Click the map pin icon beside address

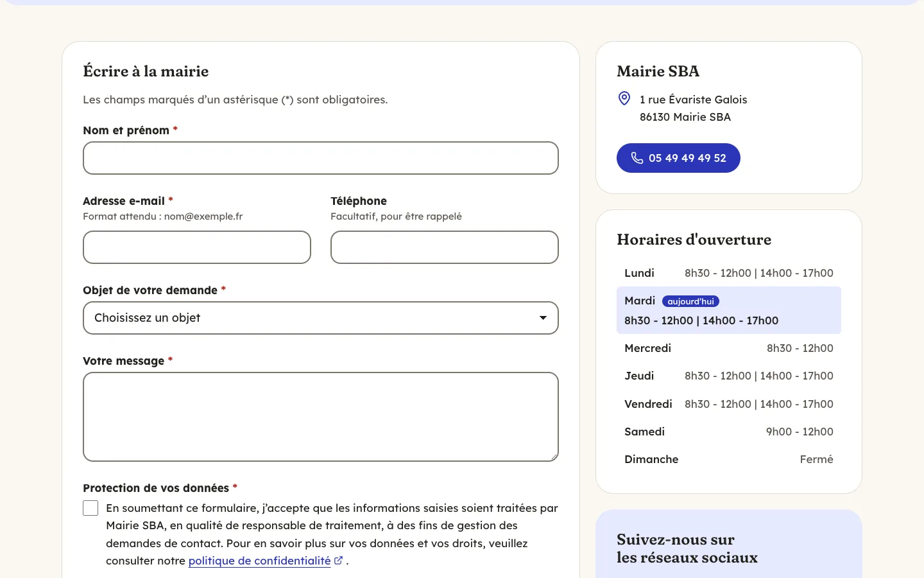pos(624,98)
